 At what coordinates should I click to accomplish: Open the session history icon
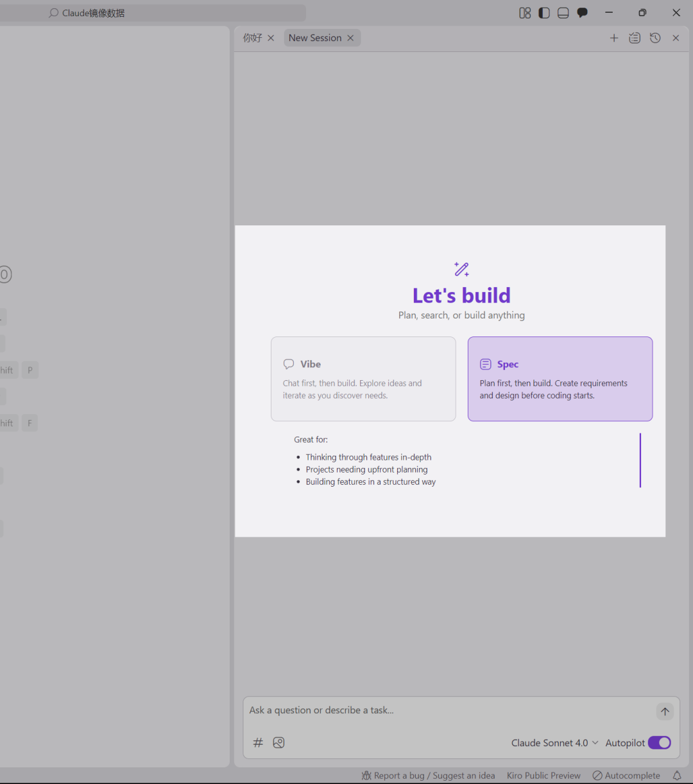[x=655, y=38]
